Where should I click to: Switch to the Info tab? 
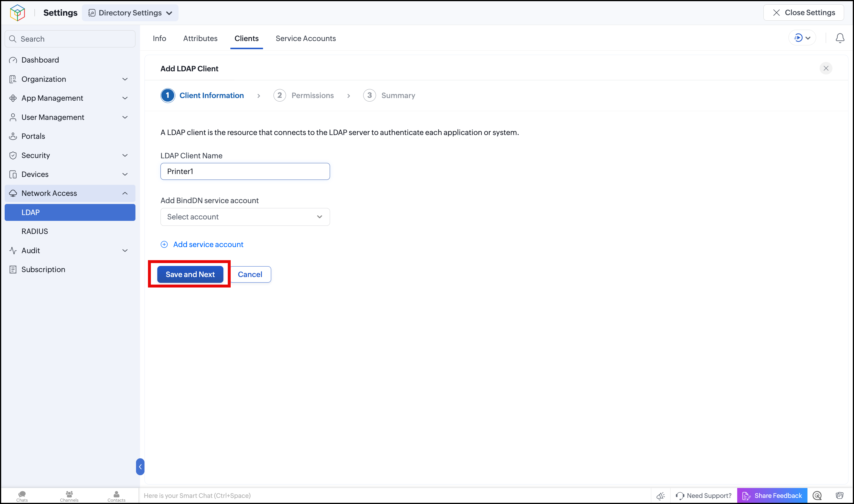click(159, 38)
